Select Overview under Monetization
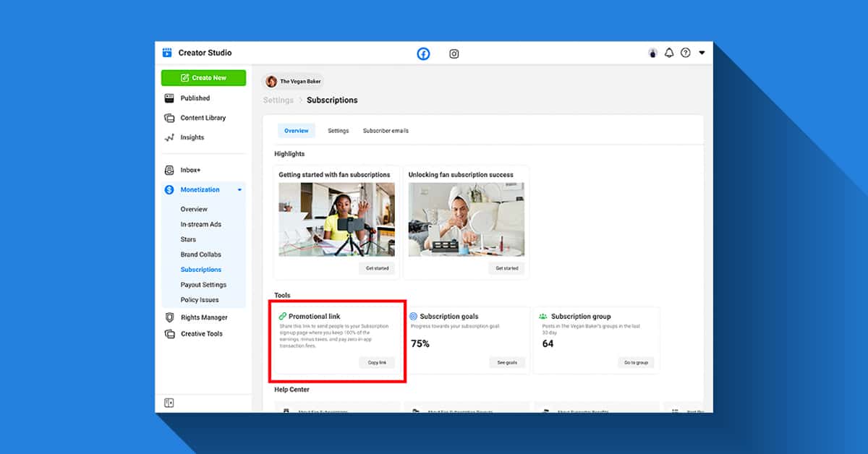 tap(194, 209)
